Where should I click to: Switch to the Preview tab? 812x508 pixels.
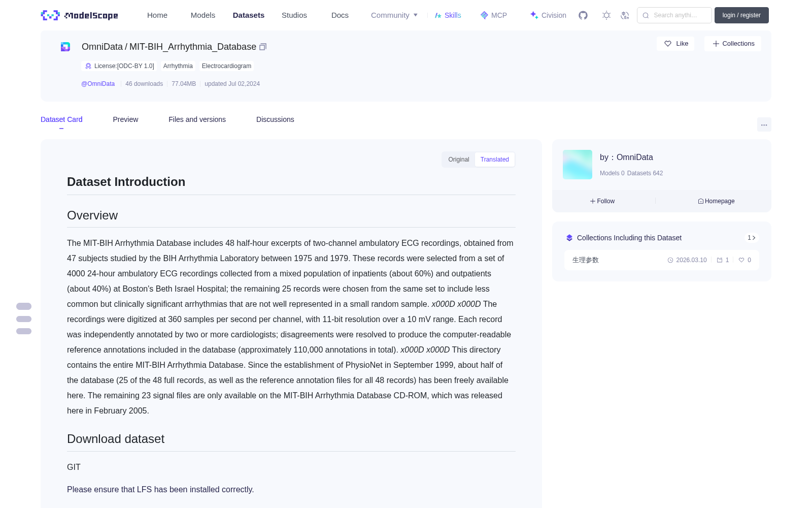tap(125, 119)
